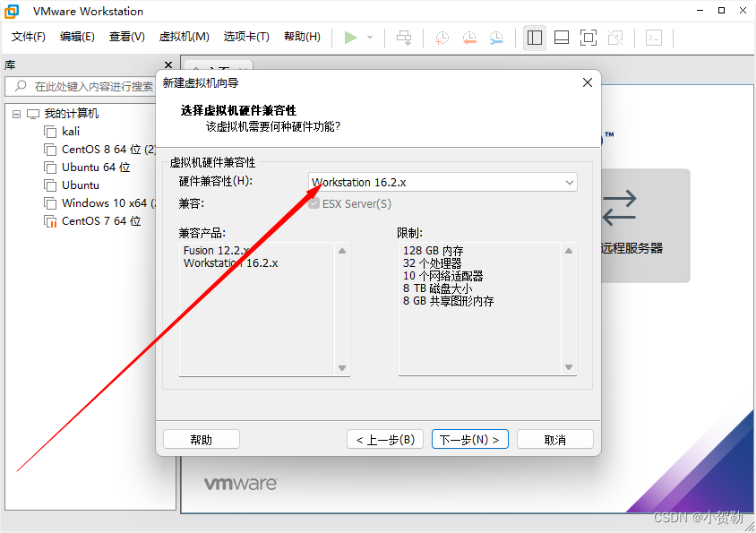Click the 远程服务器 connect tile

pos(645,225)
